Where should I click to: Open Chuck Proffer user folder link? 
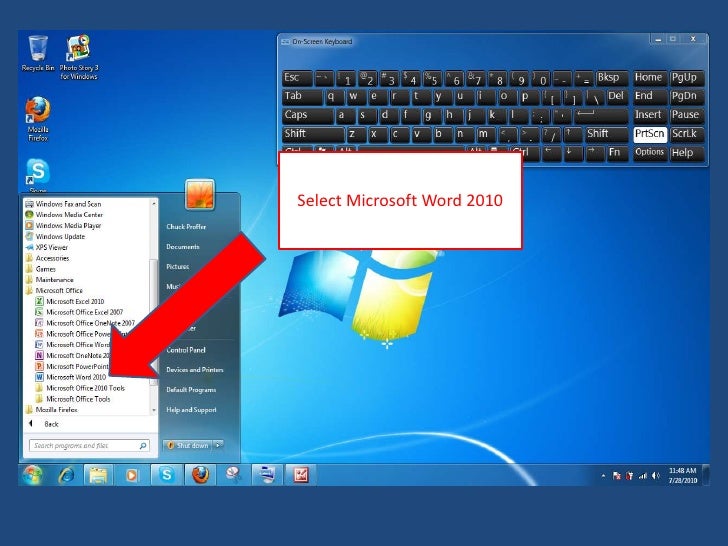click(186, 227)
